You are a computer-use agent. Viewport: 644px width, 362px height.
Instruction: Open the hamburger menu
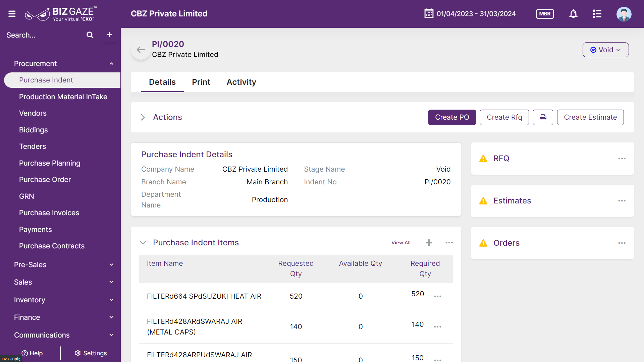pyautogui.click(x=12, y=14)
